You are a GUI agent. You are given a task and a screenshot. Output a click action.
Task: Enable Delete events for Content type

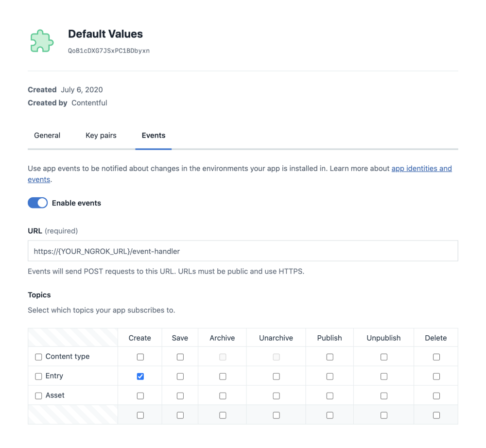[436, 357]
